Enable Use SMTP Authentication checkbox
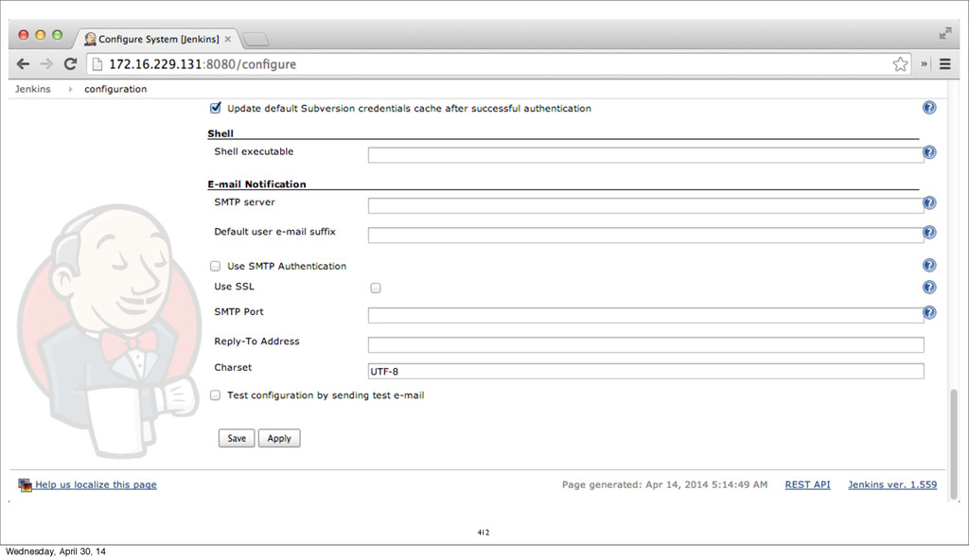Viewport: 969px width, 560px height. point(215,266)
